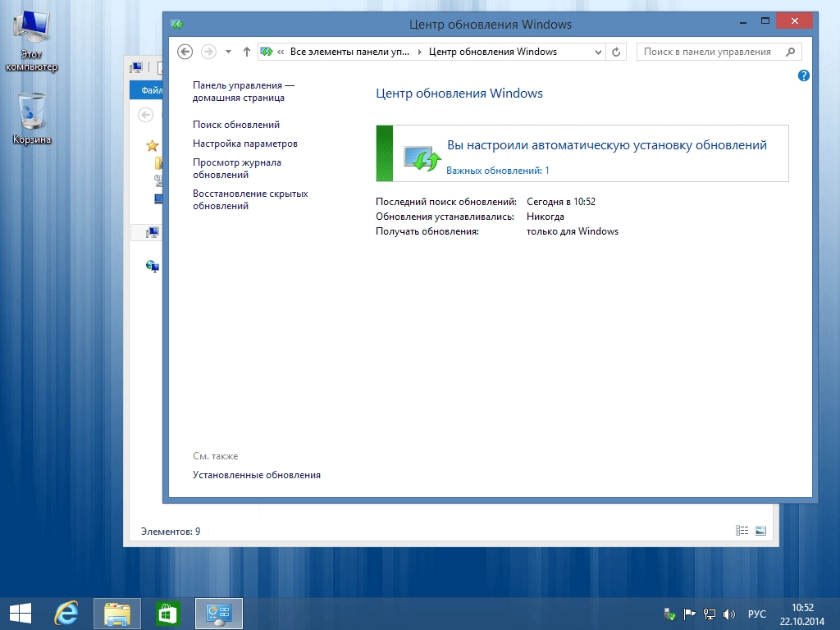The width and height of the screenshot is (840, 630).
Task: Select network icon in background Explorer tree
Action: tap(153, 267)
